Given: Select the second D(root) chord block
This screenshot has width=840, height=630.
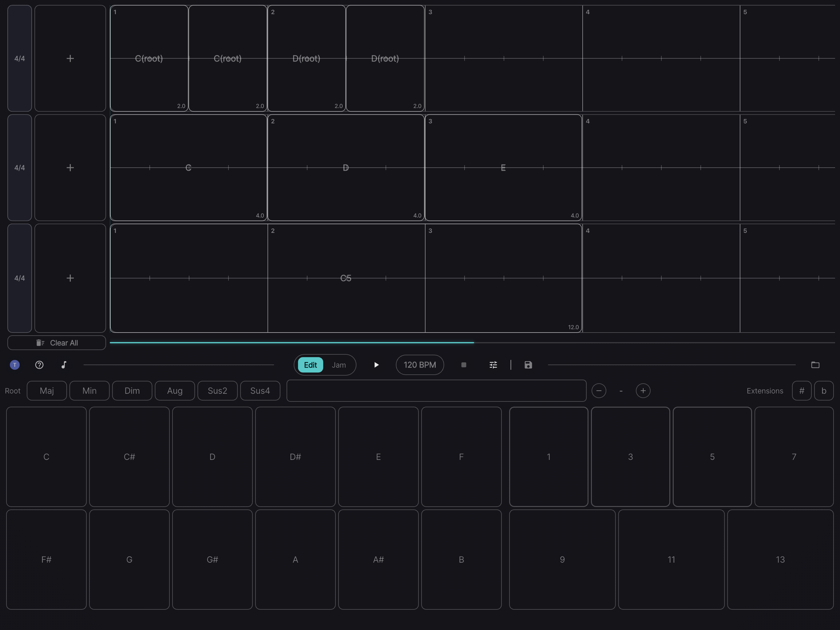Looking at the screenshot, I should click(x=385, y=58).
